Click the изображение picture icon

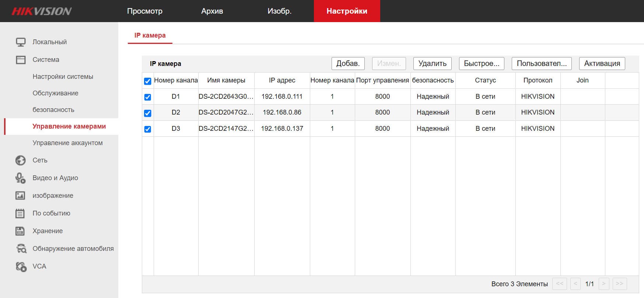(x=21, y=196)
